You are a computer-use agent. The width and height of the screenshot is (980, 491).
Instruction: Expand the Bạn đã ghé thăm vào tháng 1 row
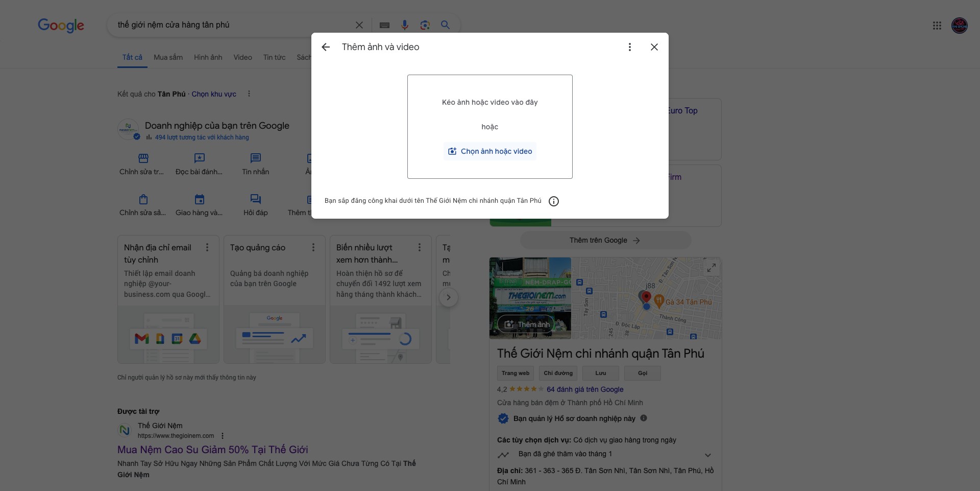[605, 454]
